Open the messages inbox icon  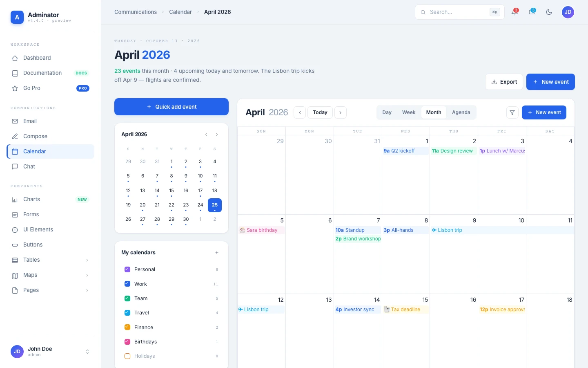532,12
